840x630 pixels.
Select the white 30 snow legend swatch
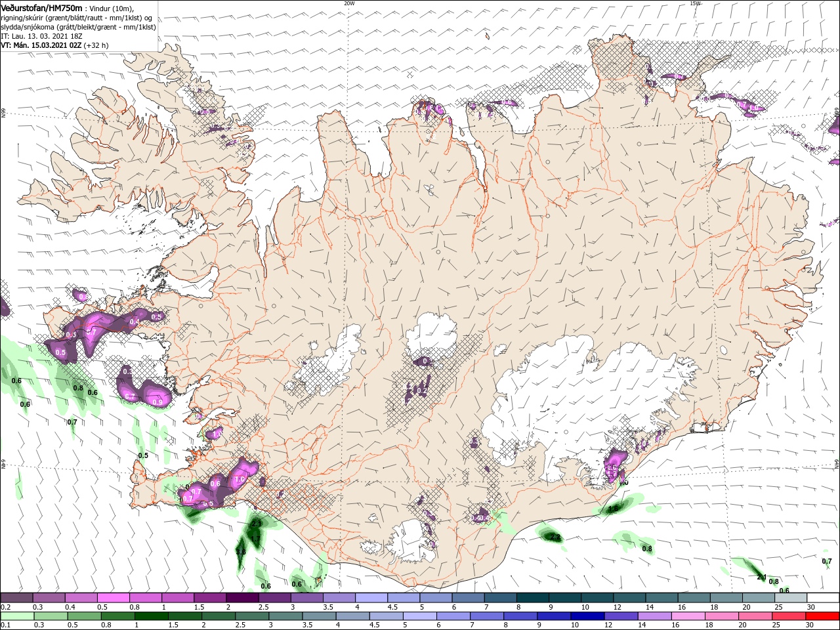click(823, 598)
